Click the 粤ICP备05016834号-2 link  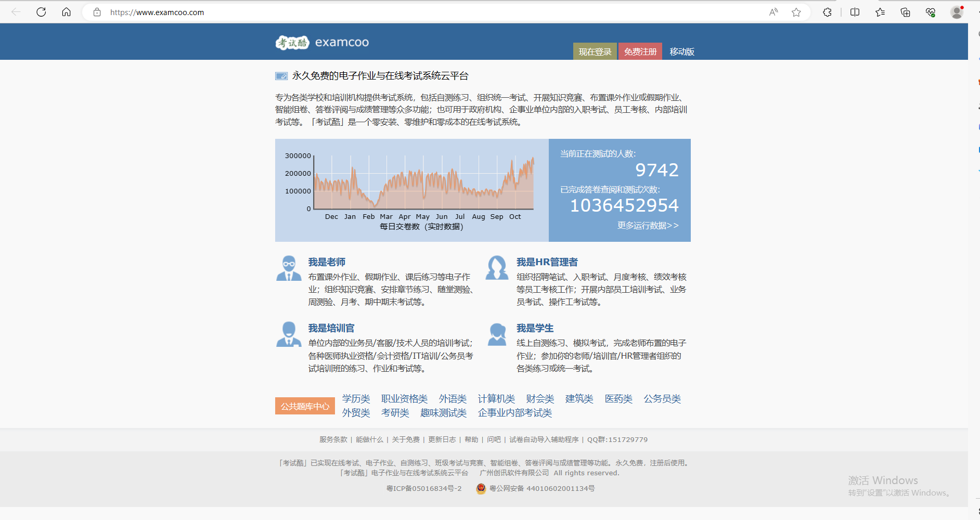coord(424,488)
